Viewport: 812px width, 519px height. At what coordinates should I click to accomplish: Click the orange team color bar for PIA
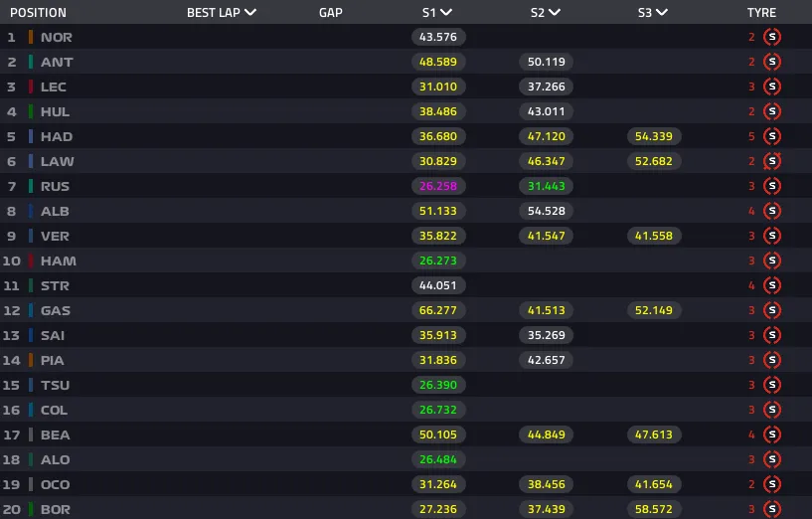[x=31, y=360]
